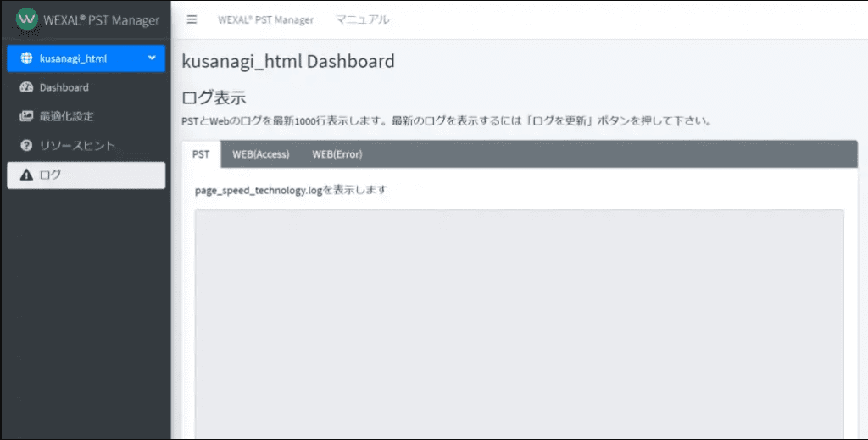Open the マニュアル link

[363, 20]
